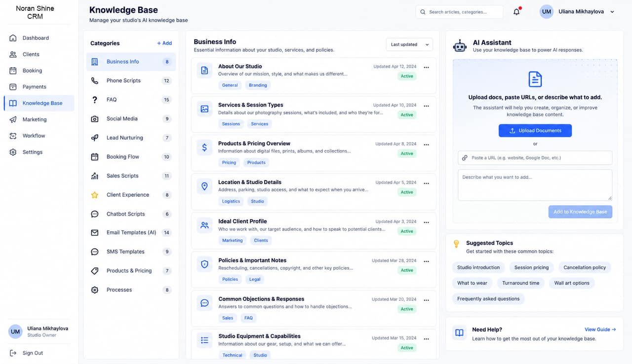Click the Active badge on Ideal Client Profile
632x364 pixels.
click(407, 231)
